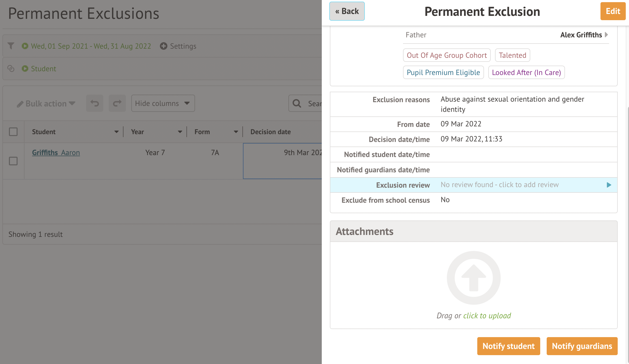
Task: Click the upload arrow circle icon
Action: (x=473, y=278)
